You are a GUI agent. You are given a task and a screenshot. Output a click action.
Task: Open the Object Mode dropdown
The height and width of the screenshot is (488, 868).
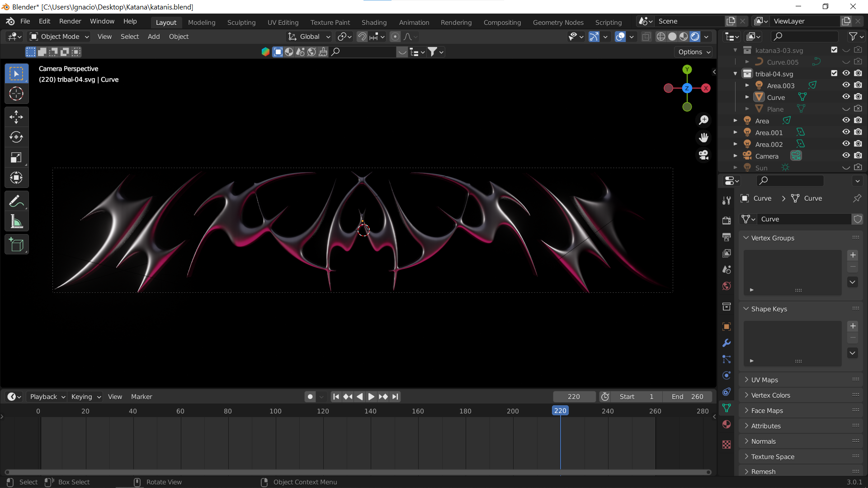click(60, 37)
